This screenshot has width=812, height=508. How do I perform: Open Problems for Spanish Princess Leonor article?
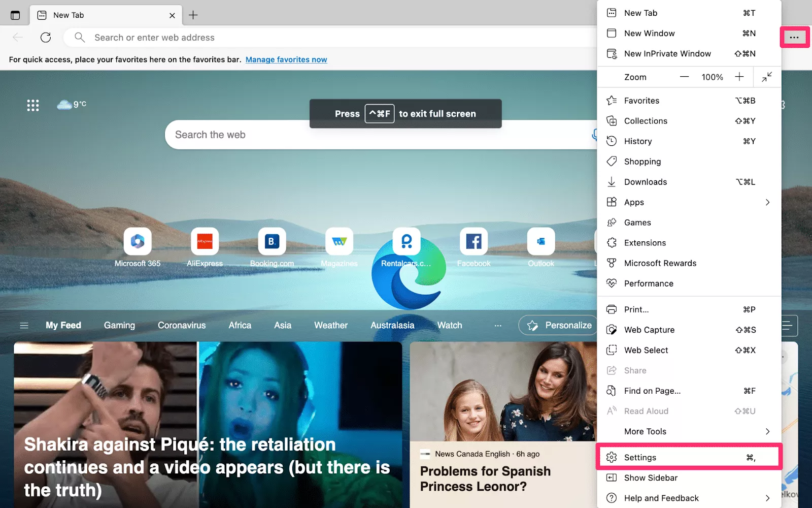[485, 479]
